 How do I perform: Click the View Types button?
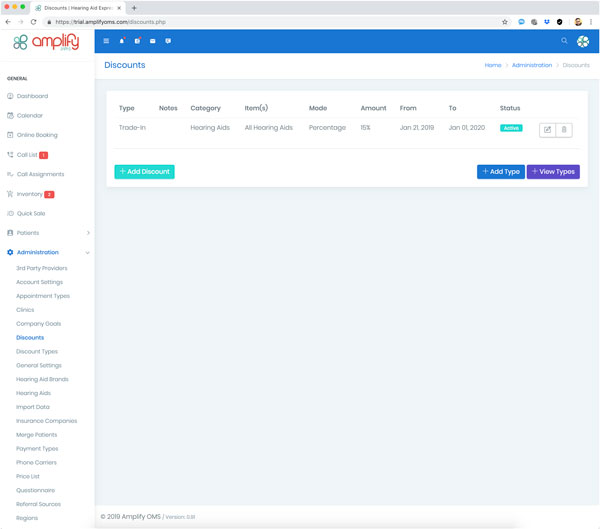[x=553, y=171]
